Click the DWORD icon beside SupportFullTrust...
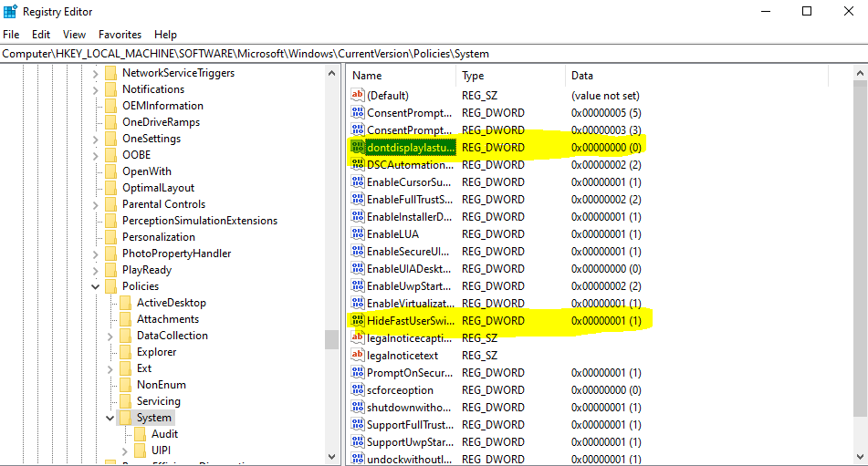The width and height of the screenshot is (868, 466). click(358, 425)
